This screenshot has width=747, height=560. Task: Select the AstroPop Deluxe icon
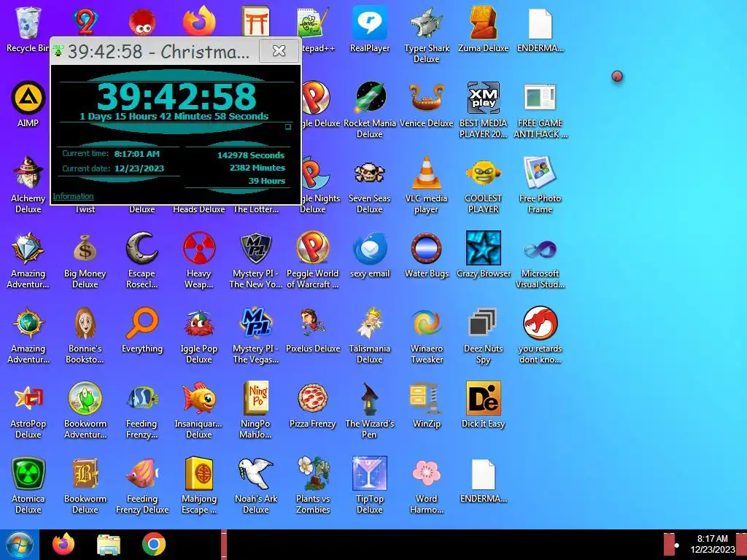pyautogui.click(x=28, y=398)
